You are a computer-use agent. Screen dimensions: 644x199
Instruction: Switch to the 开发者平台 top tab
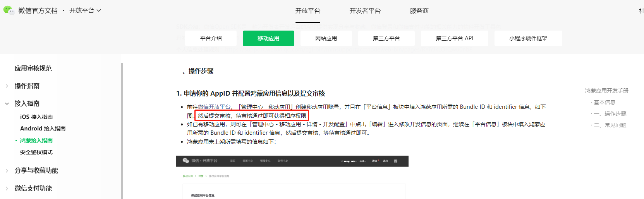(x=365, y=11)
